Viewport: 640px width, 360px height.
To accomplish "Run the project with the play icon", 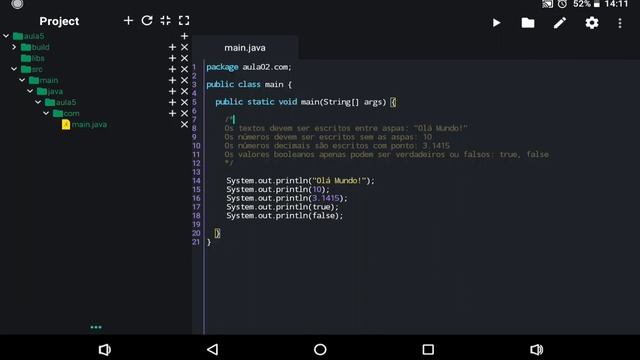I will [496, 23].
